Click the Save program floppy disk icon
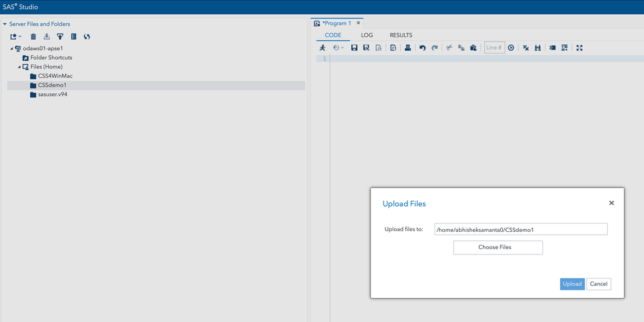 pos(354,48)
